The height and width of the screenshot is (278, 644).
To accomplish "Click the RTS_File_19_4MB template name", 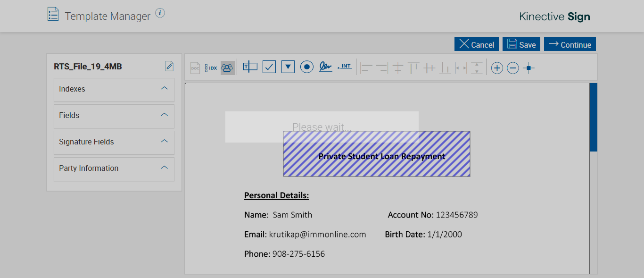I will [x=88, y=67].
